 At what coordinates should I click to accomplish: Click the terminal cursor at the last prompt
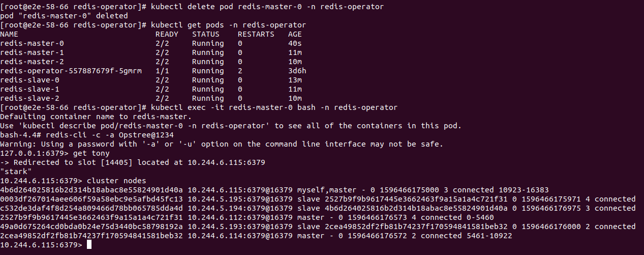89,245
